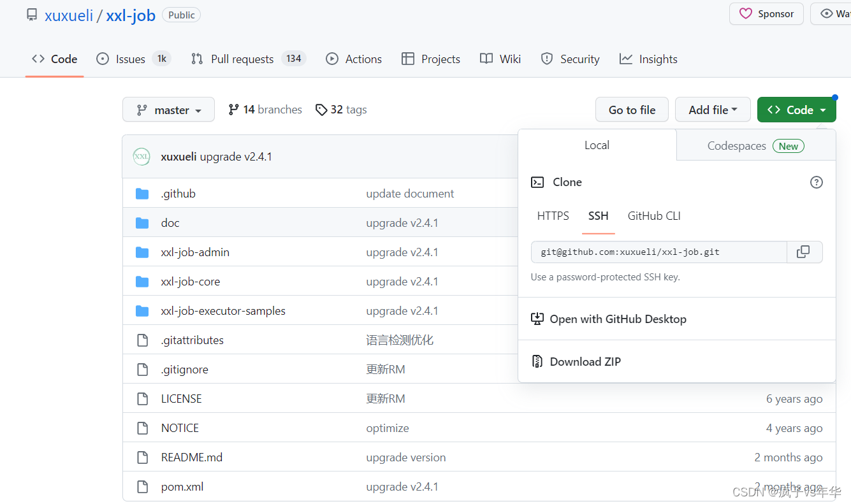Open the xxl-job-core folder link

tap(191, 282)
